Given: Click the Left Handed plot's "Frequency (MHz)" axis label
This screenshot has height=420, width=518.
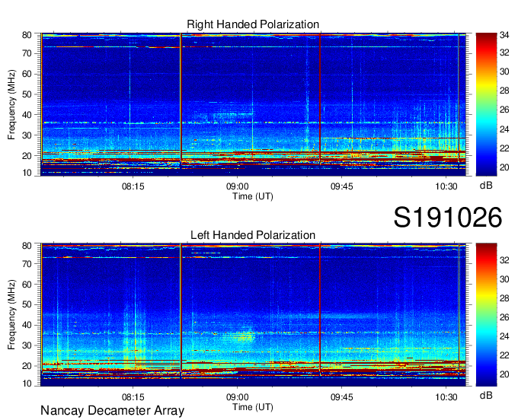Looking at the screenshot, I should (12, 315).
